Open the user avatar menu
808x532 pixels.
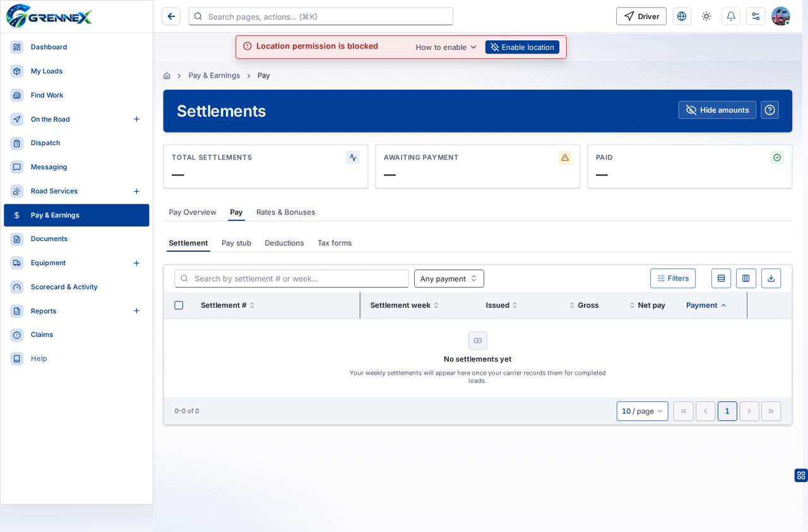click(x=781, y=16)
